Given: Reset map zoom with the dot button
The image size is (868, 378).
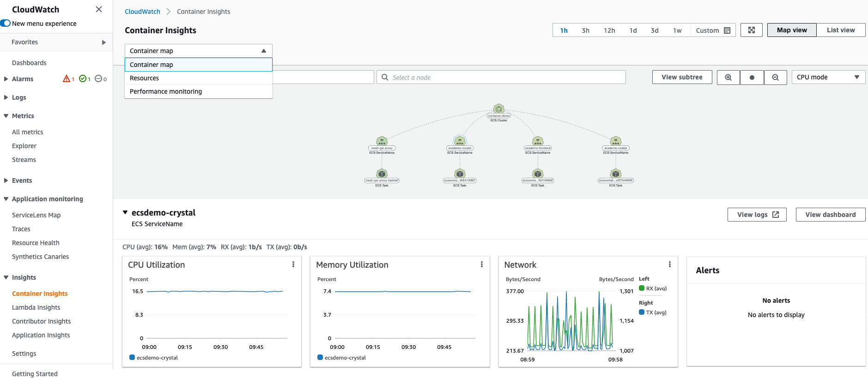Looking at the screenshot, I should 752,78.
